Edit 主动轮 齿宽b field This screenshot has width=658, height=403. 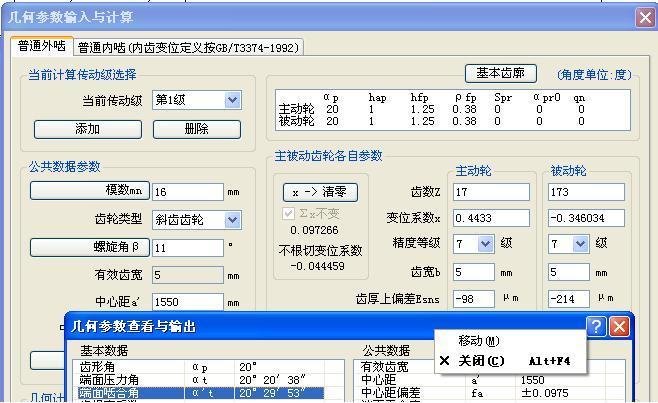pyautogui.click(x=474, y=272)
